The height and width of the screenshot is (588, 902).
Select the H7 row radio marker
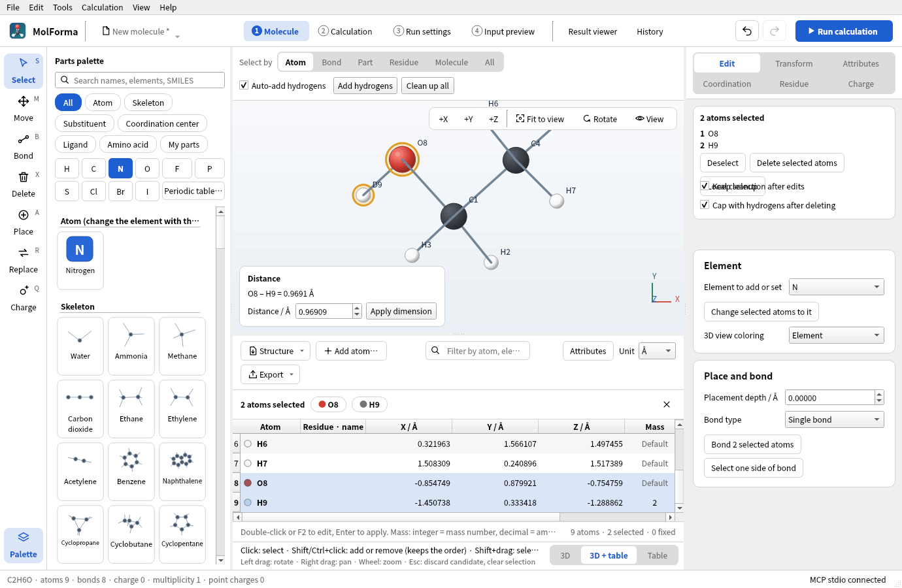click(x=248, y=463)
